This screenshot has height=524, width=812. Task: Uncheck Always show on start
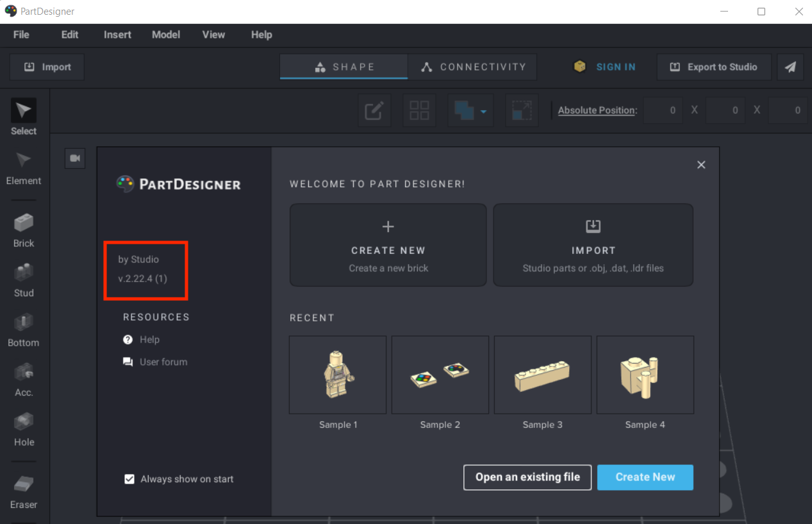[x=129, y=479]
